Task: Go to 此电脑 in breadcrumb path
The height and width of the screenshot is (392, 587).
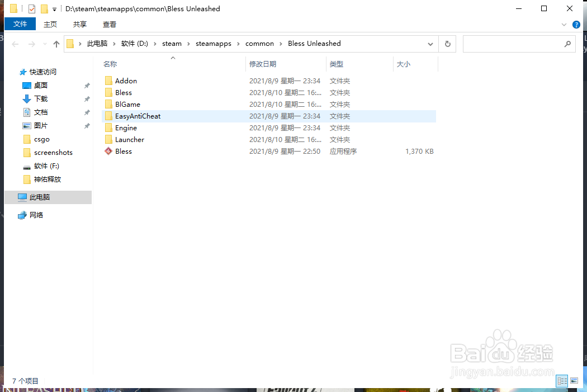Action: (x=97, y=44)
